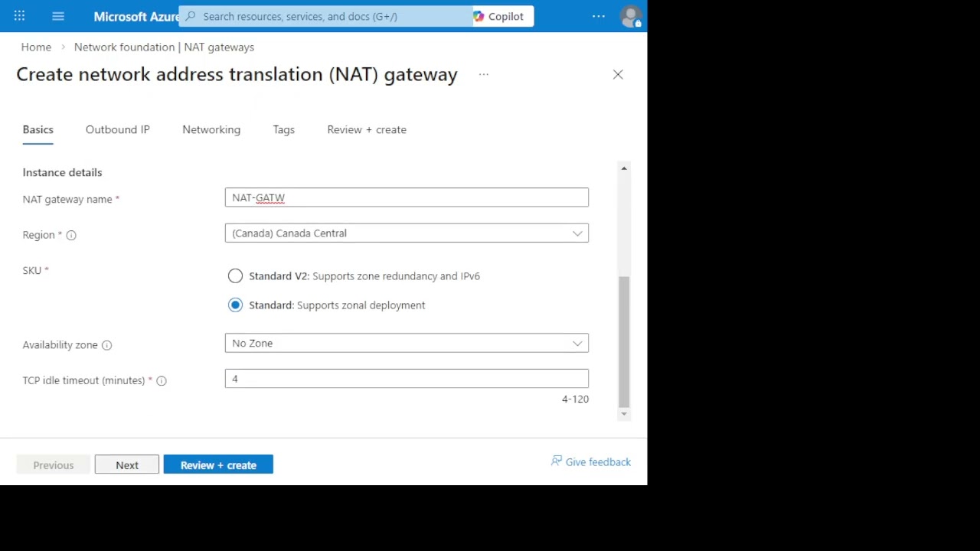Switch to the Tags tab
This screenshot has width=980, height=551.
tap(284, 130)
